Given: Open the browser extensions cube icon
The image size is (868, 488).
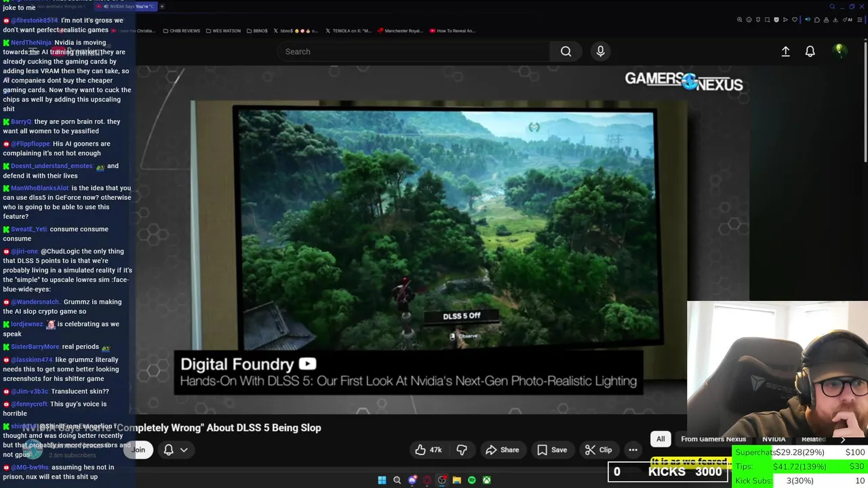Looking at the screenshot, I should [x=817, y=20].
